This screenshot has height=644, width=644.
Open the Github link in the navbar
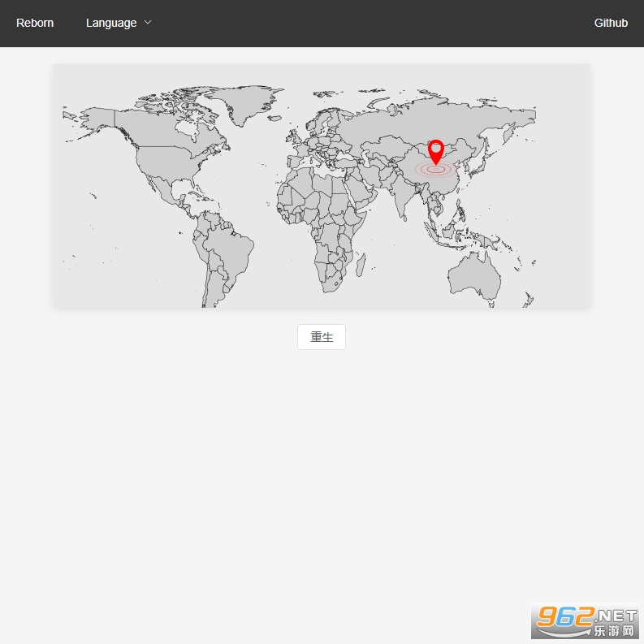point(611,23)
